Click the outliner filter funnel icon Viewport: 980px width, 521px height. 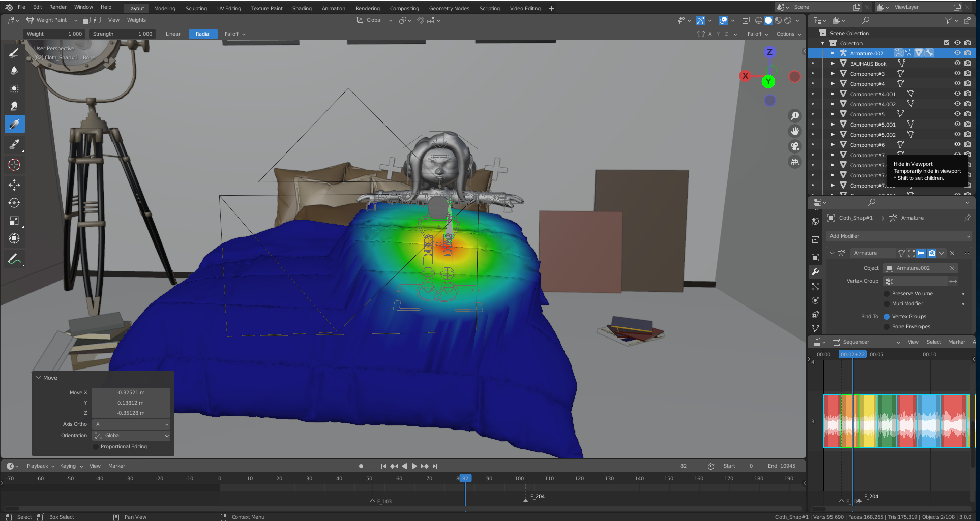[x=948, y=20]
